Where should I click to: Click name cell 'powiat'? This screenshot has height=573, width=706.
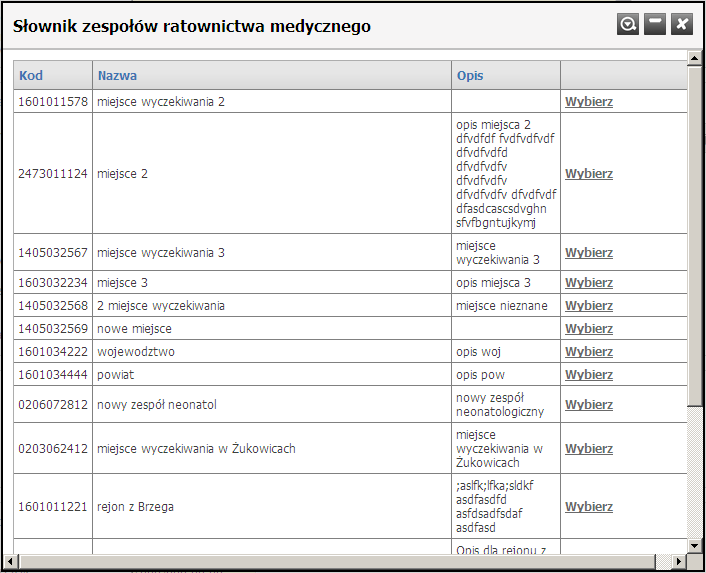point(272,374)
